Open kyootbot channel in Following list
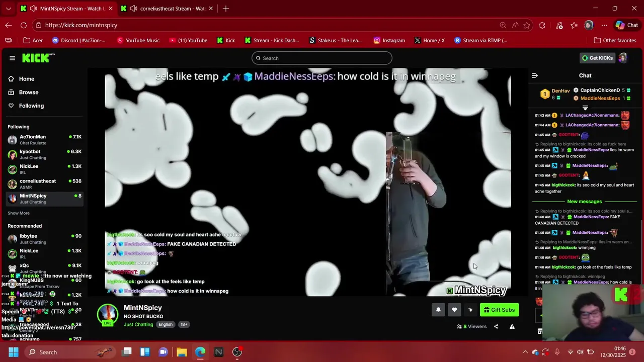Screen dimensions: 644x362 click(x=44, y=154)
